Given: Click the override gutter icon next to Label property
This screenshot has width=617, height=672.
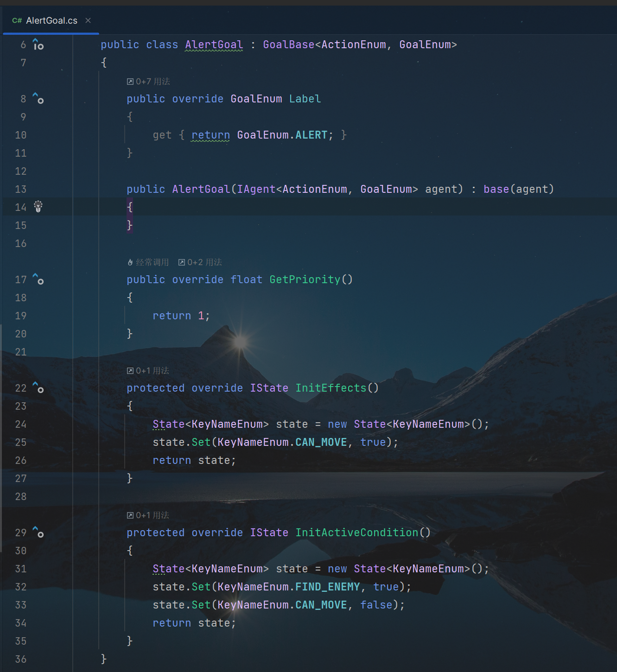Looking at the screenshot, I should coord(38,98).
